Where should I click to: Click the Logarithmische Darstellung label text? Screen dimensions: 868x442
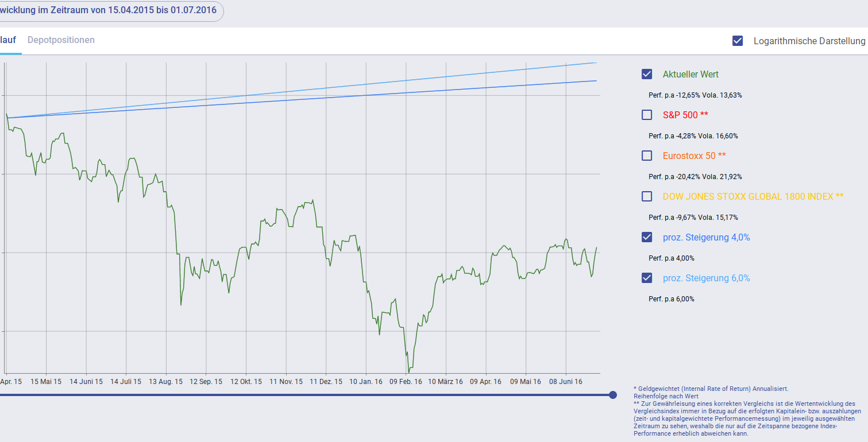click(809, 41)
